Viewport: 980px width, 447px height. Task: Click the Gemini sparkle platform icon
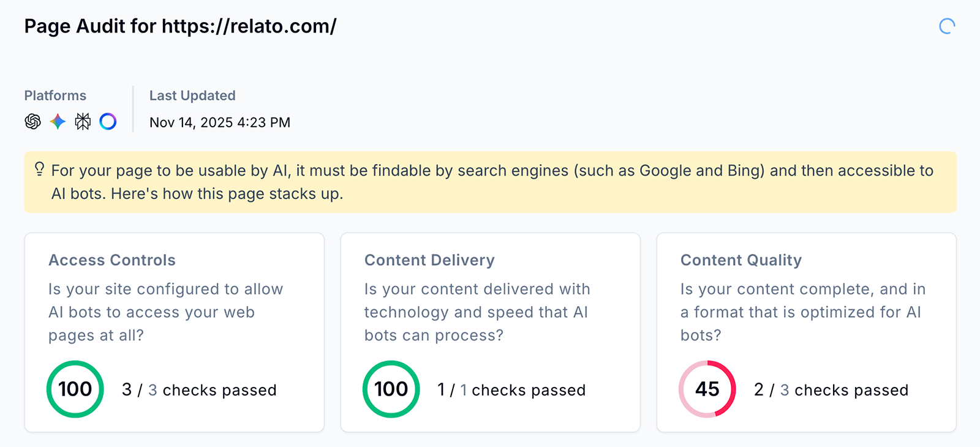[58, 122]
